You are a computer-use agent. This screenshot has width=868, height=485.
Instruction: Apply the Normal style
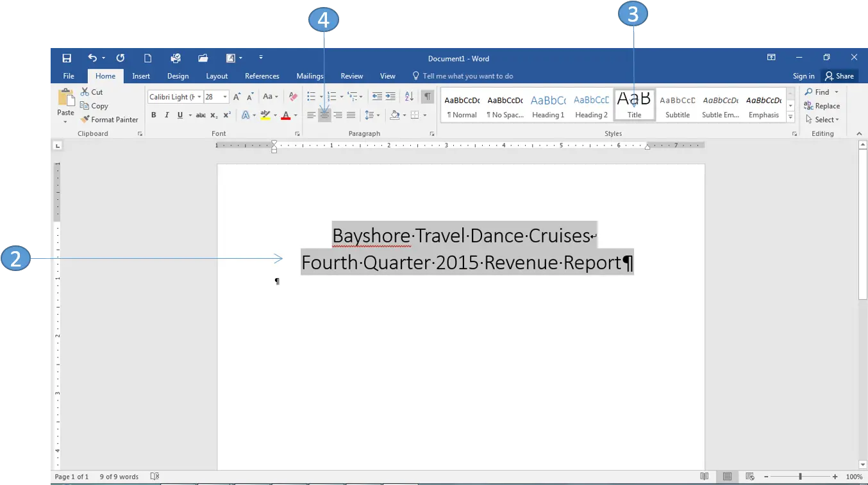pos(462,106)
